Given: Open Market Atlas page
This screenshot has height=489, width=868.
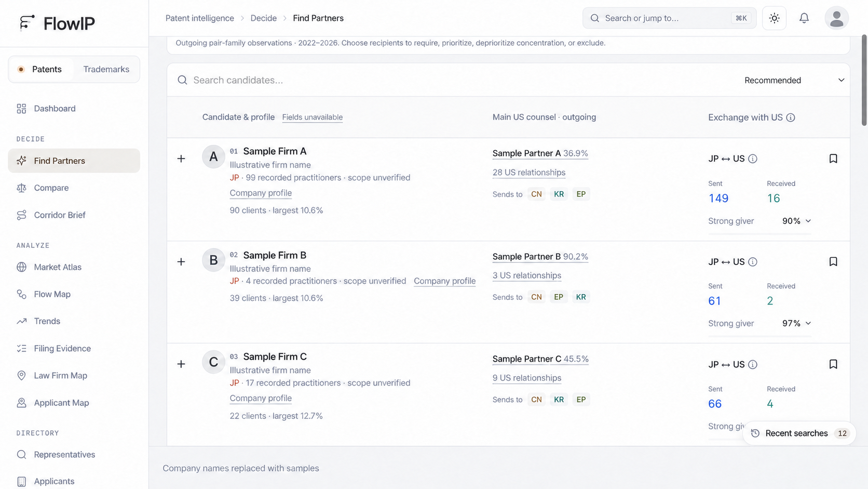Looking at the screenshot, I should (x=74, y=267).
